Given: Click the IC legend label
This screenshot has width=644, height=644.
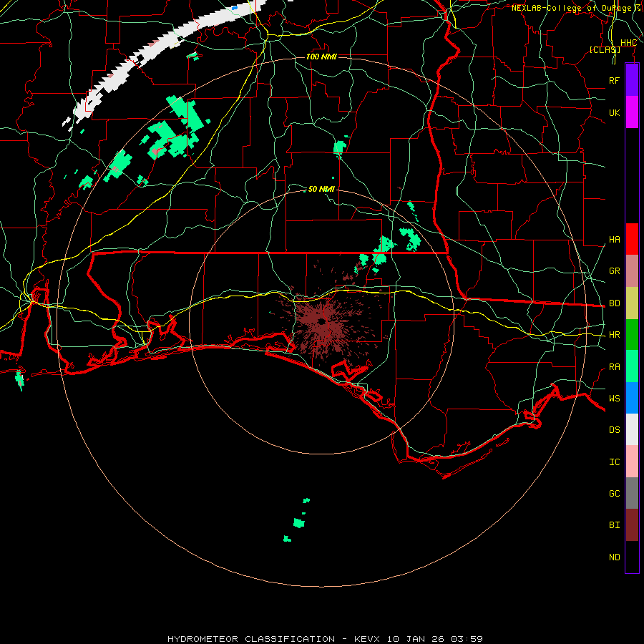Looking at the screenshot, I should pyautogui.click(x=614, y=462).
